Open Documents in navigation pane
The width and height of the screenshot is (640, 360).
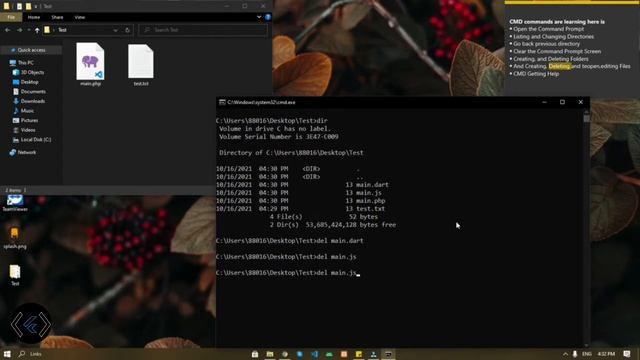[x=33, y=91]
